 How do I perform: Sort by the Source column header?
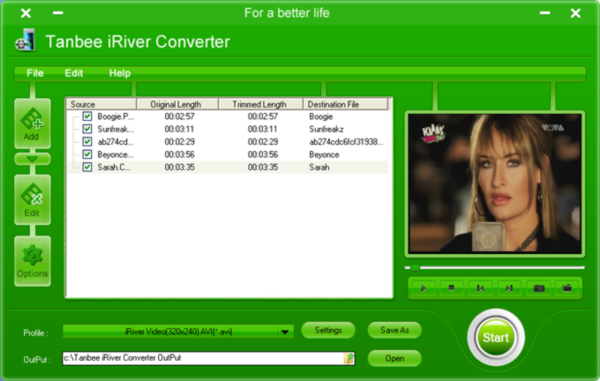pos(102,104)
